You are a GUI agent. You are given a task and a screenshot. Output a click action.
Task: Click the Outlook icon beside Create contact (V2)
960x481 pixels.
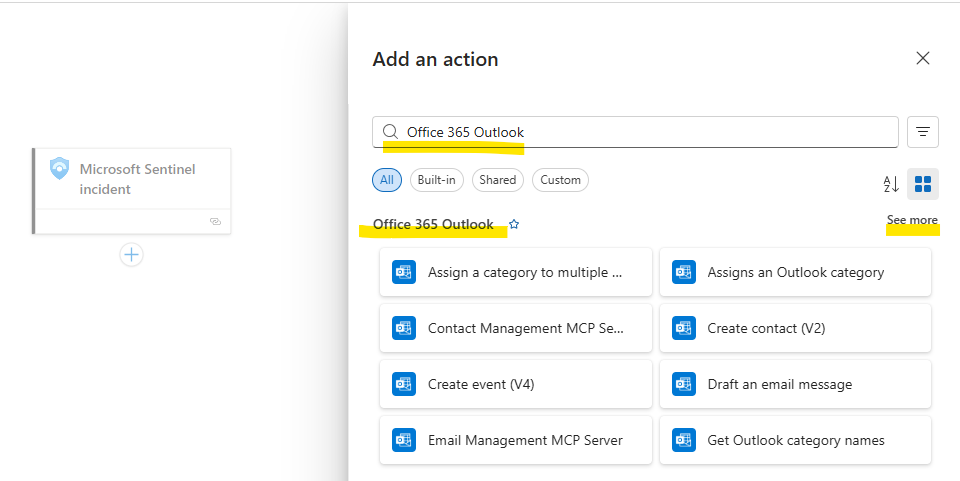click(x=684, y=328)
